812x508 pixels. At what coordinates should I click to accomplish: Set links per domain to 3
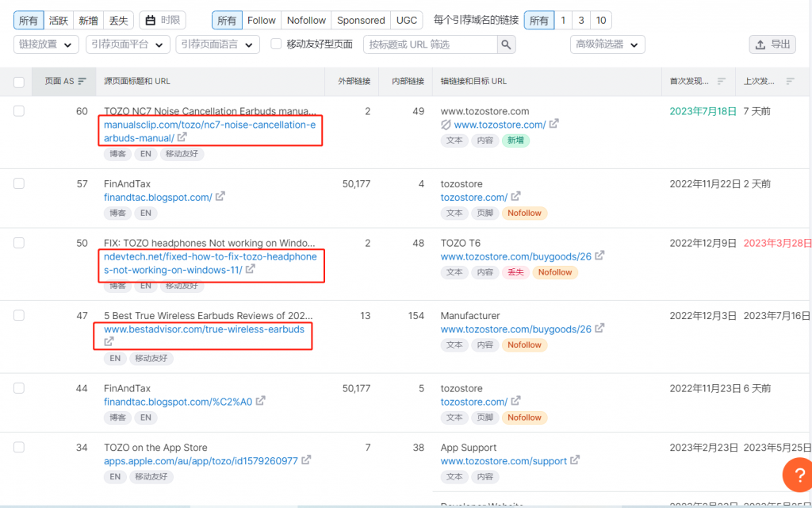pyautogui.click(x=581, y=20)
